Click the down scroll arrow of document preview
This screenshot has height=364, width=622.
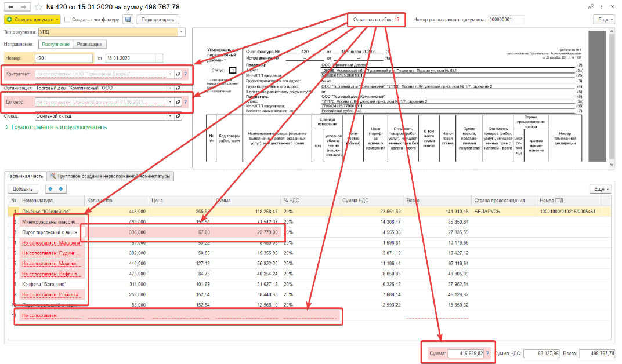[x=612, y=165]
